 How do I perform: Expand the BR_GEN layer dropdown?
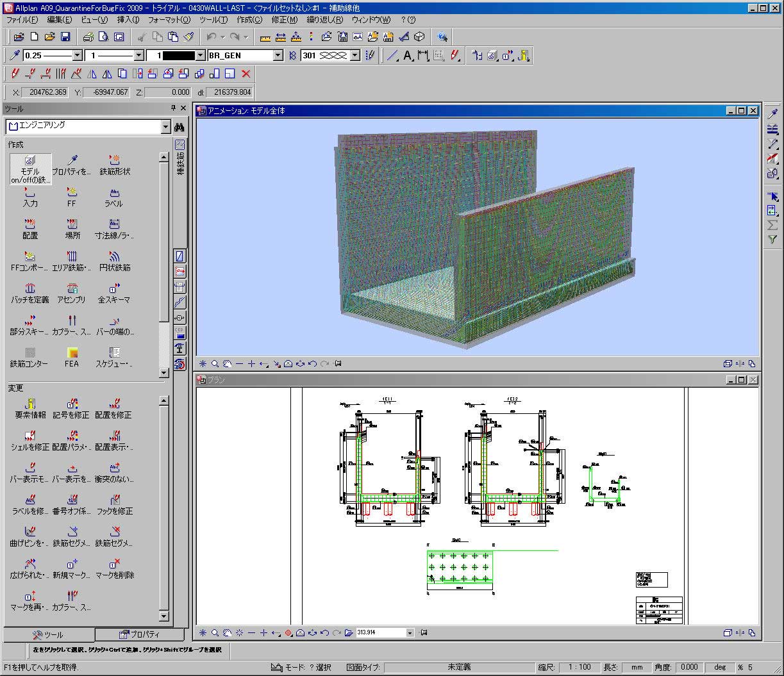[x=278, y=56]
